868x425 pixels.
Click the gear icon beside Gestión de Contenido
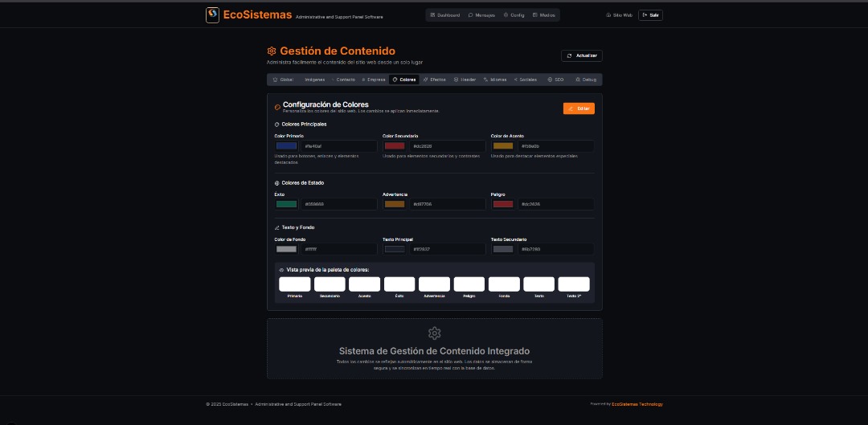272,51
